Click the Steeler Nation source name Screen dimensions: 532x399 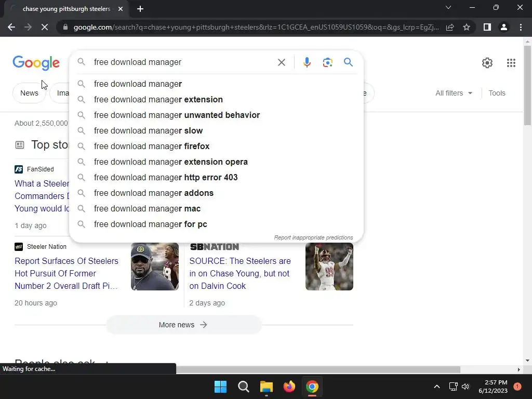coord(46,247)
